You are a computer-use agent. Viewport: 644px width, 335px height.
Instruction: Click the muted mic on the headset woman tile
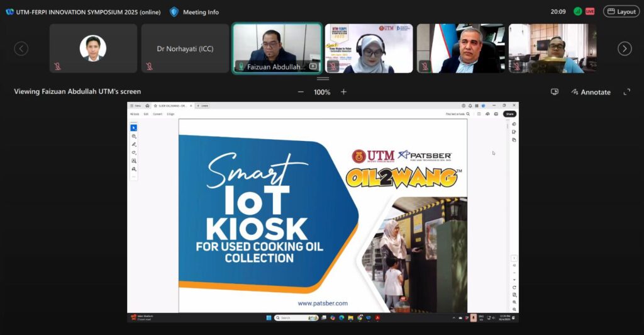(333, 66)
